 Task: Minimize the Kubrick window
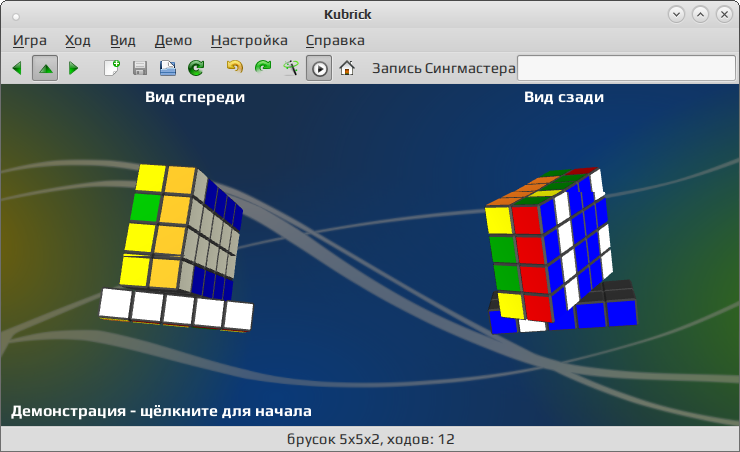pyautogui.click(x=676, y=15)
